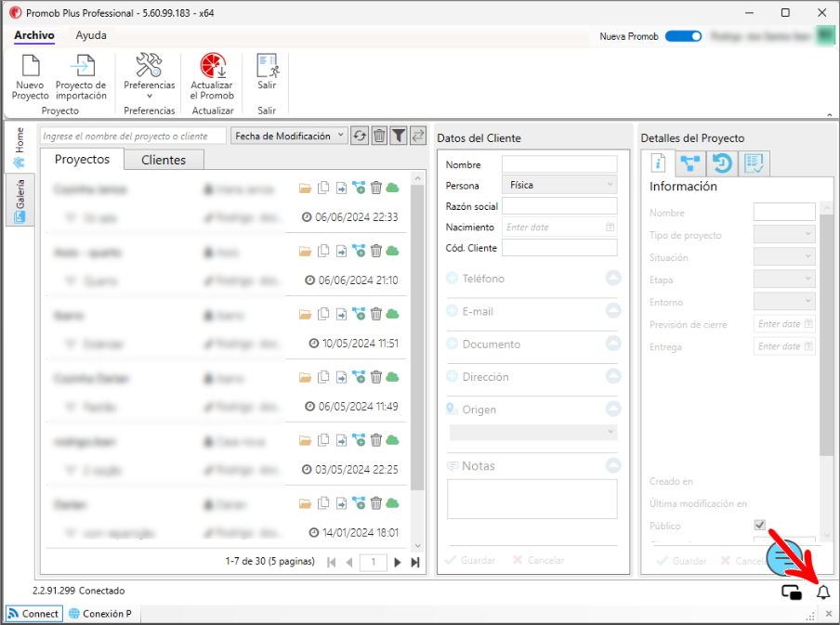This screenshot has width=840, height=625.
Task: Click the trash icon beside the refresh button
Action: point(379,136)
